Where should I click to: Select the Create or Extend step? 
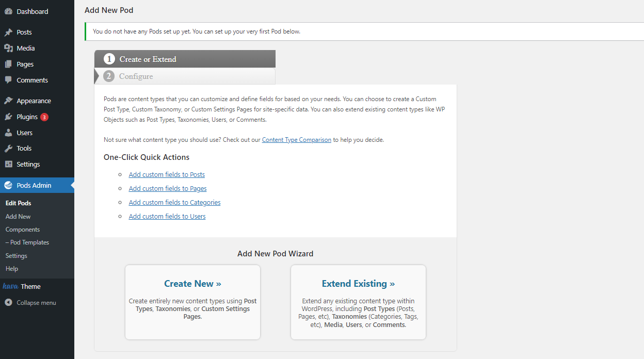click(185, 59)
